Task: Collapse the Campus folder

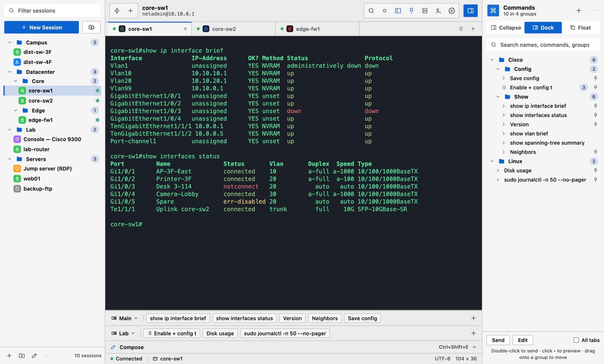Action: point(10,42)
